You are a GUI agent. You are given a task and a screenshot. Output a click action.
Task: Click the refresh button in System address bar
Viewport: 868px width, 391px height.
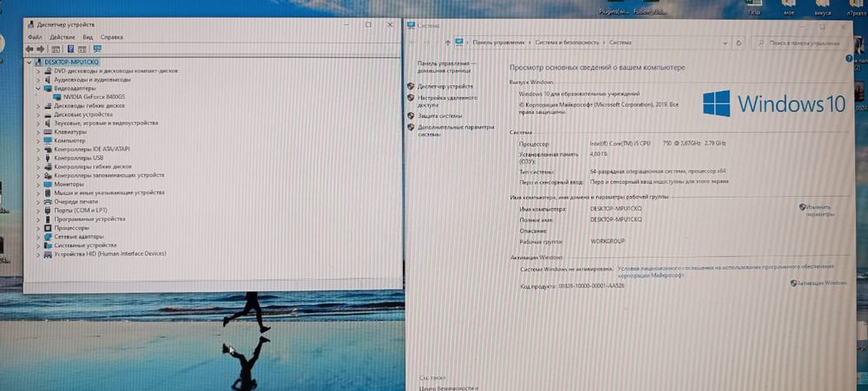coord(739,42)
